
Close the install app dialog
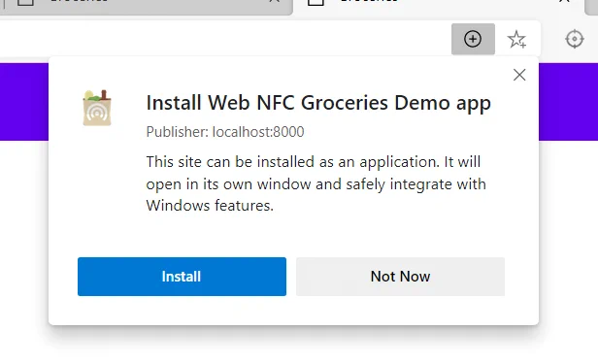pos(519,75)
